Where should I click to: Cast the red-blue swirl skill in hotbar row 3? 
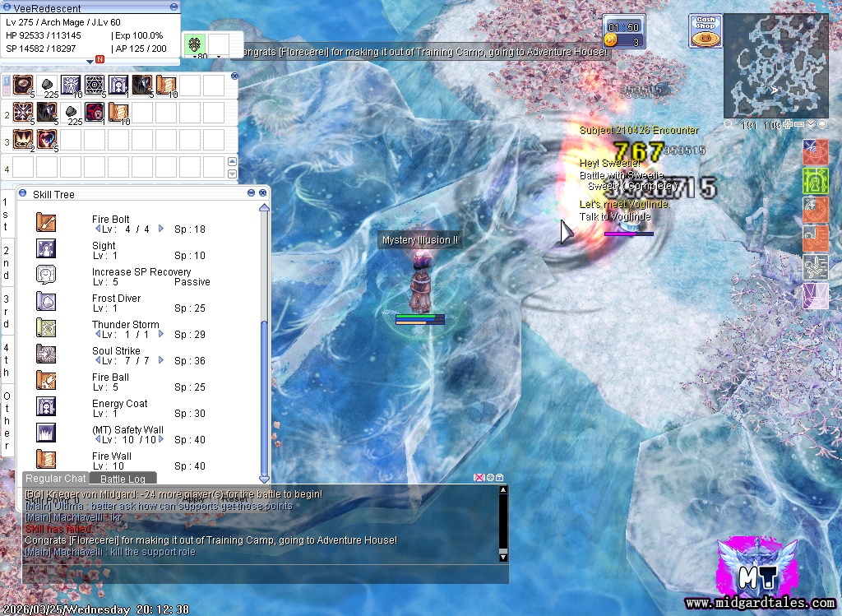(x=47, y=140)
